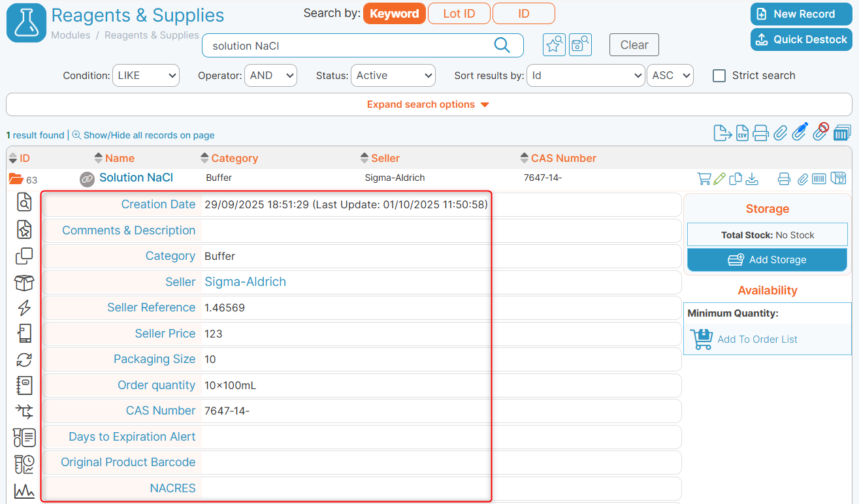Enable the Strict search checkbox
This screenshot has width=859, height=504.
(719, 76)
